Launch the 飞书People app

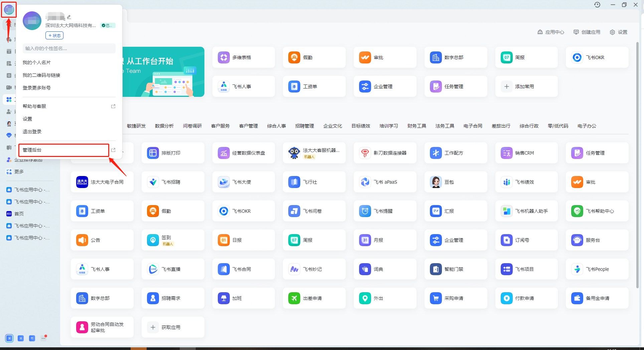(597, 269)
